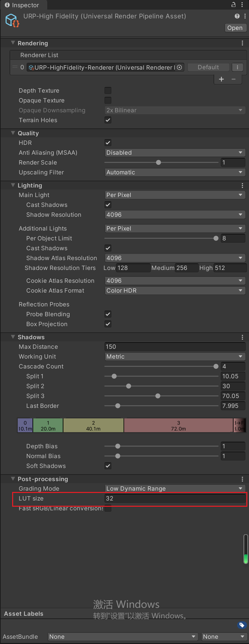Enable the Depth Texture checkbox
Screen dimensions: 249x644
click(x=108, y=90)
